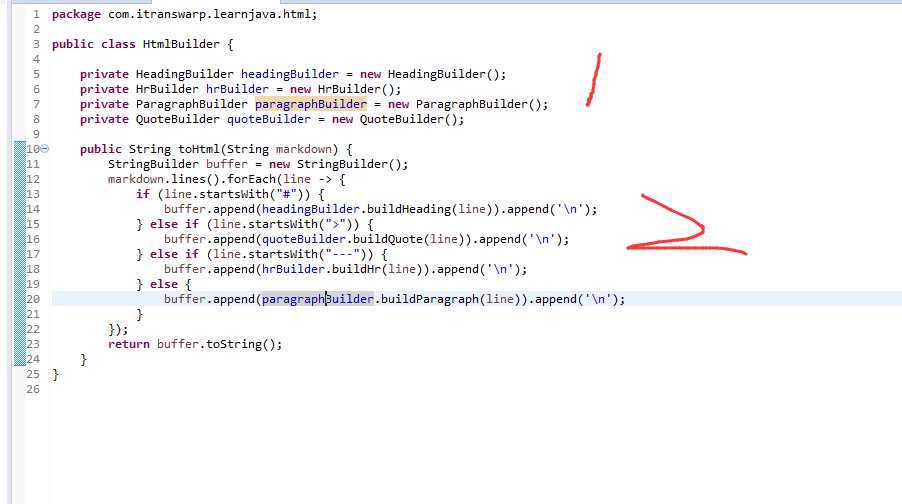Screen dimensions: 902x504
Task: Click the headingBuilder field name on line 5
Action: click(289, 74)
